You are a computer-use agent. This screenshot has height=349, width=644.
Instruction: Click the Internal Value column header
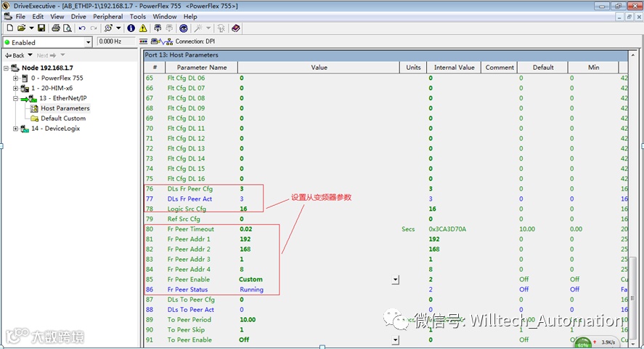(x=455, y=68)
